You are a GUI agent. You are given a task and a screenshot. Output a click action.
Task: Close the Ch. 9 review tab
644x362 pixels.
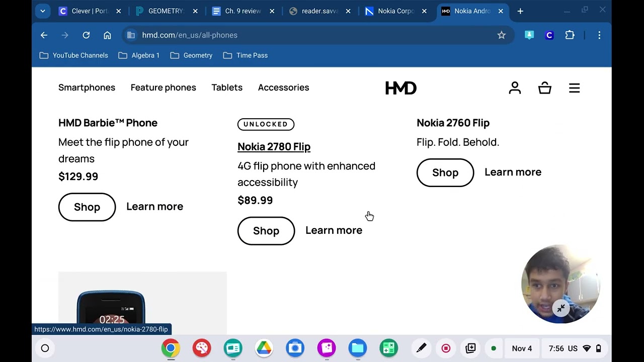coord(272,11)
